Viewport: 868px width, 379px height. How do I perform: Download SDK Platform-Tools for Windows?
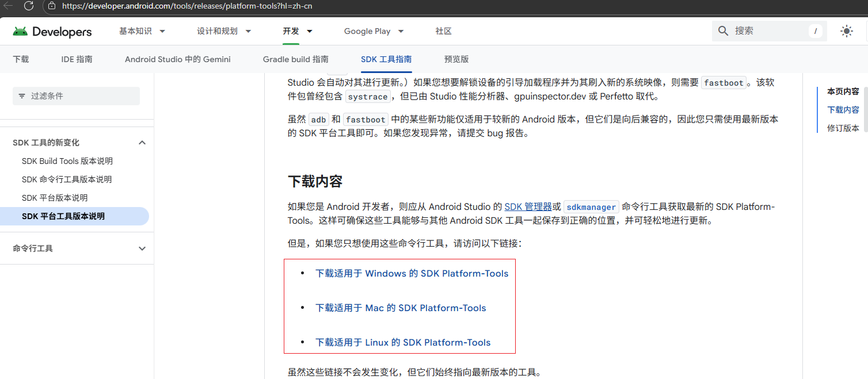point(412,274)
